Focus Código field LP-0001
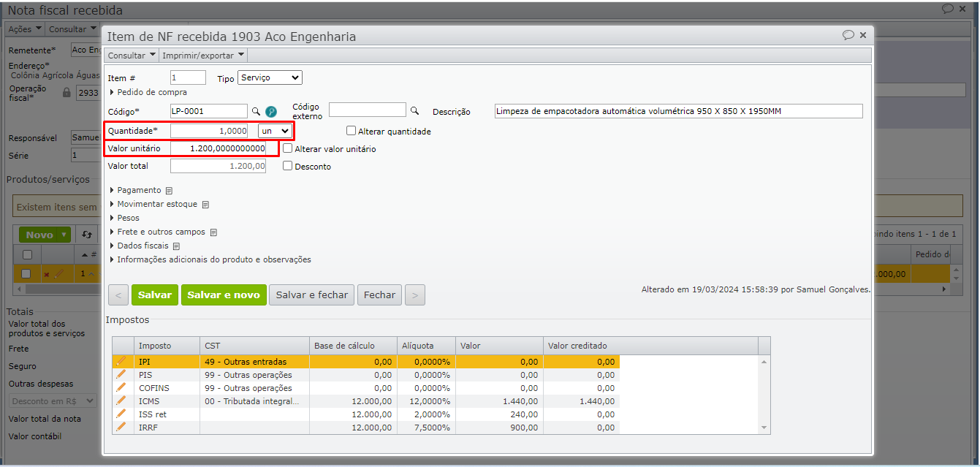 pos(209,111)
